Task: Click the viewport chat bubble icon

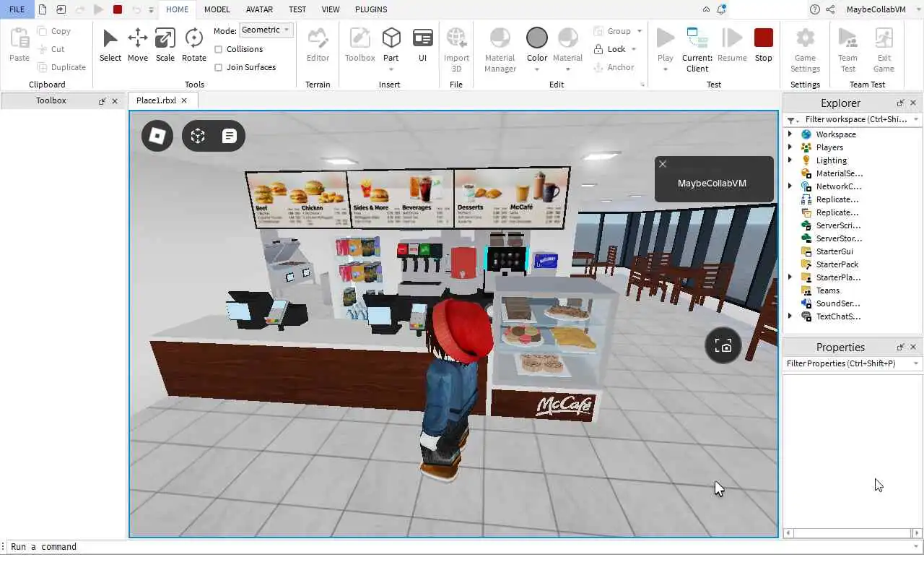Action: pos(230,136)
